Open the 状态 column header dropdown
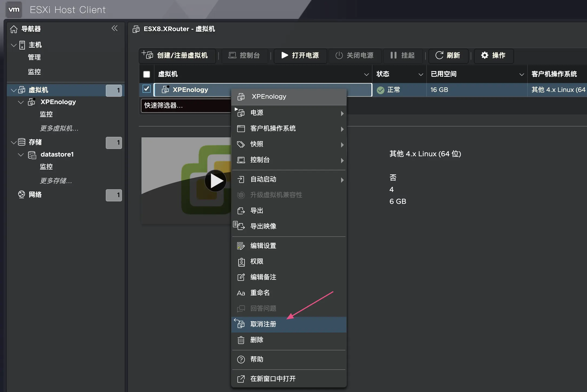The image size is (587, 392). pyautogui.click(x=421, y=74)
